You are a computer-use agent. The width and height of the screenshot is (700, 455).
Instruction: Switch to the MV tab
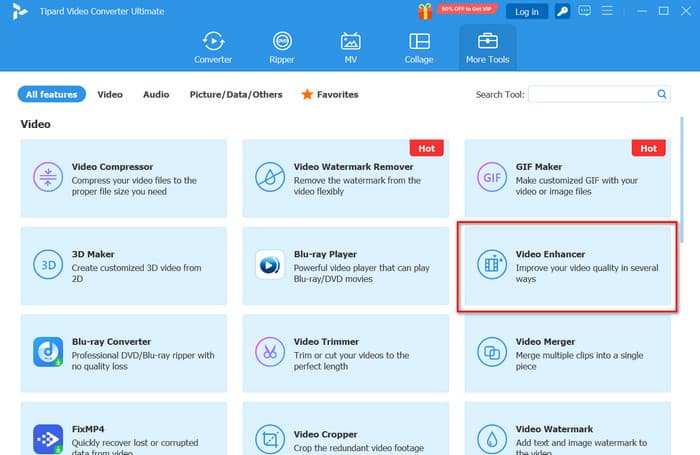tap(350, 48)
